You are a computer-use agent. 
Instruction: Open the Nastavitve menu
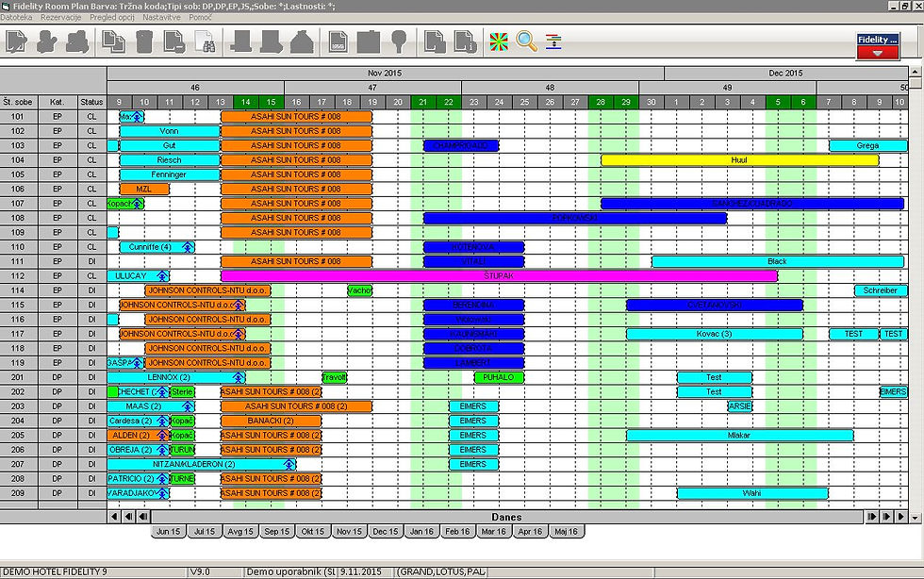pyautogui.click(x=161, y=18)
